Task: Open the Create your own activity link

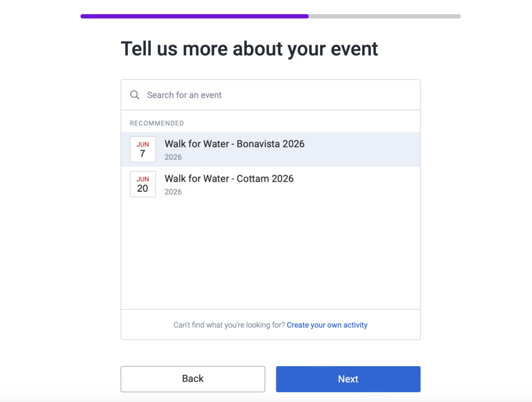Action: pyautogui.click(x=327, y=325)
